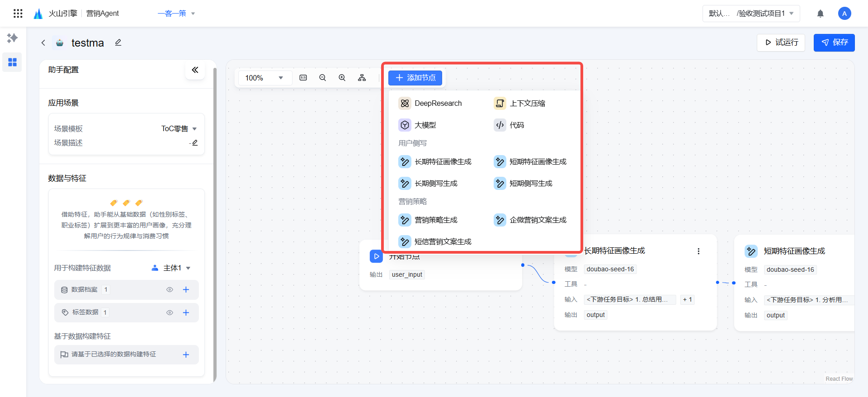Expand the ToC零售 scene template dropdown

[x=179, y=129]
